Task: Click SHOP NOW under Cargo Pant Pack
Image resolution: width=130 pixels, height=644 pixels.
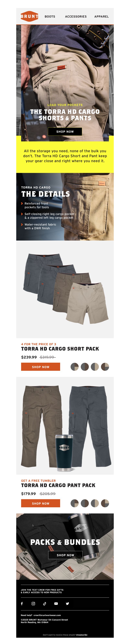Action: (x=41, y=503)
